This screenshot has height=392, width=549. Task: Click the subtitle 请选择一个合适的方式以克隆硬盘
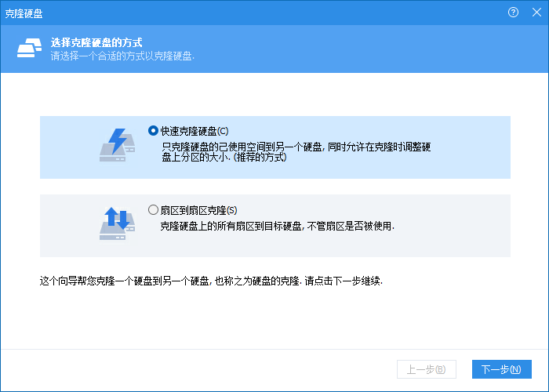pos(122,56)
